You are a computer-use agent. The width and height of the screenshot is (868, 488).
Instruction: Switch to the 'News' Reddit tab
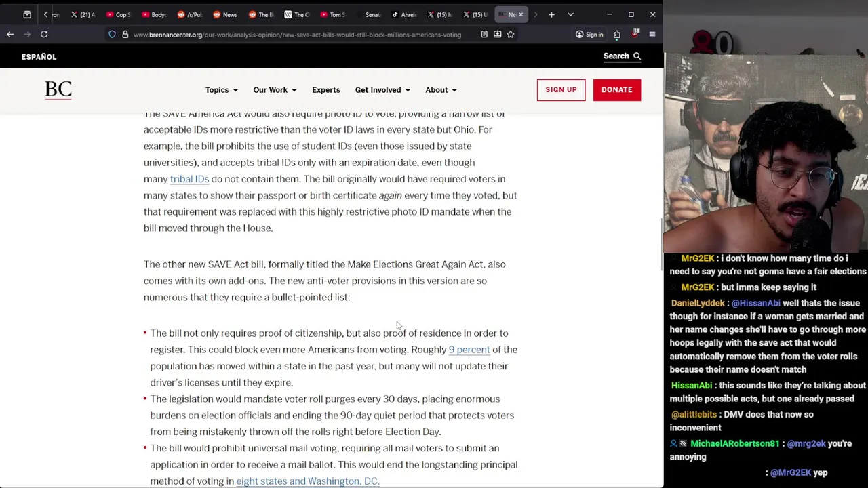(x=225, y=14)
